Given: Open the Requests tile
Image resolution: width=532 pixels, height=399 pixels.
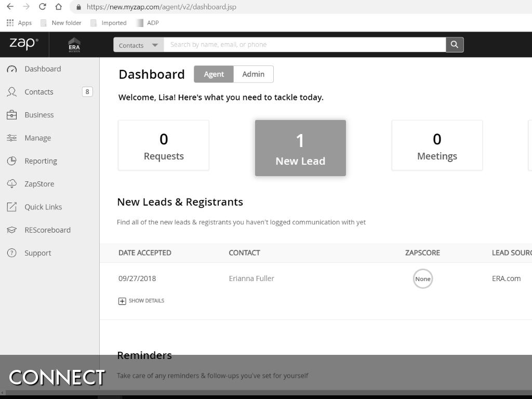Looking at the screenshot, I should click(164, 145).
